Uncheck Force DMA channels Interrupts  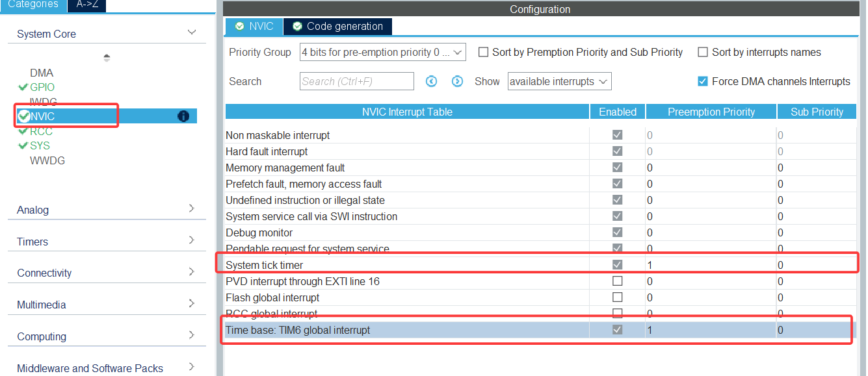[703, 81]
